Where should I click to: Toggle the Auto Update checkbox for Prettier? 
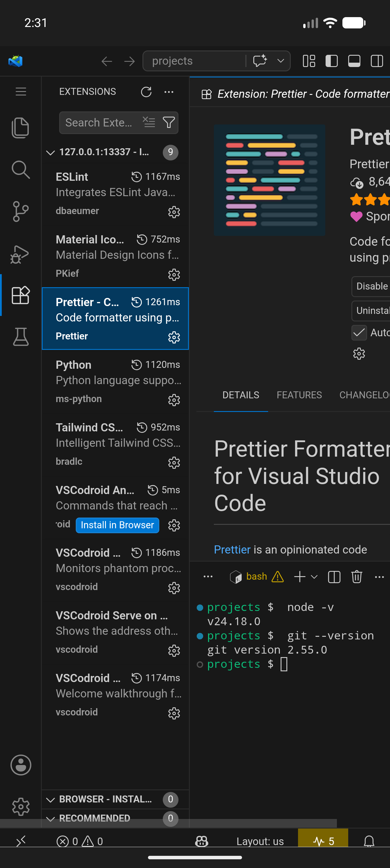point(359,332)
